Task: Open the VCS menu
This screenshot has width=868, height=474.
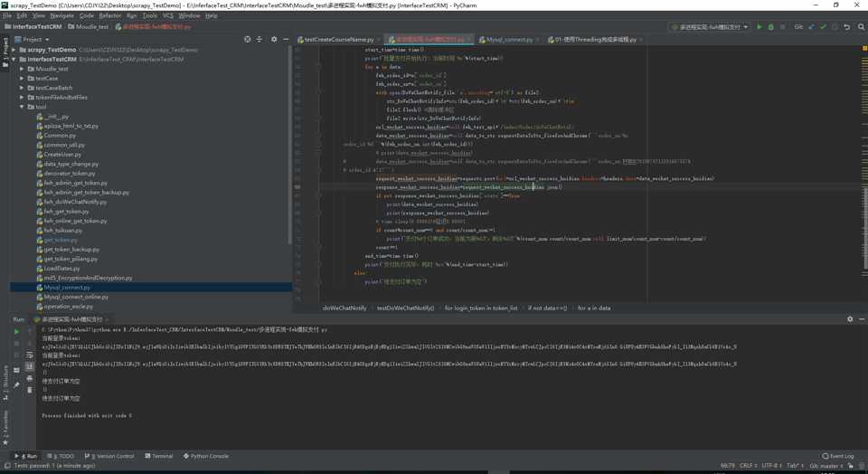Action: (x=168, y=15)
